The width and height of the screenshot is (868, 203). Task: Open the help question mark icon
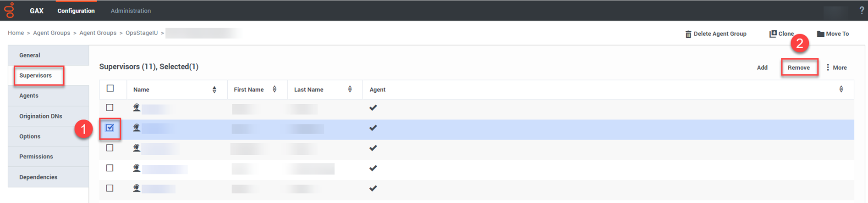click(x=862, y=11)
